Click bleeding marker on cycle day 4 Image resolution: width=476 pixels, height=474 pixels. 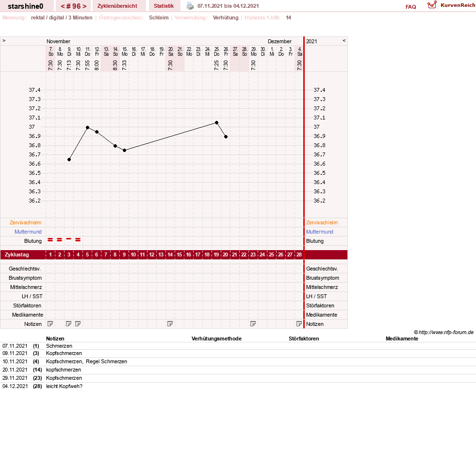78,240
